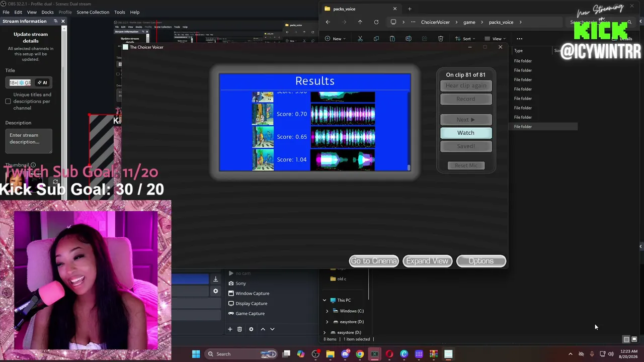Open the OBS Docks menu
The width and height of the screenshot is (644, 362).
47,12
